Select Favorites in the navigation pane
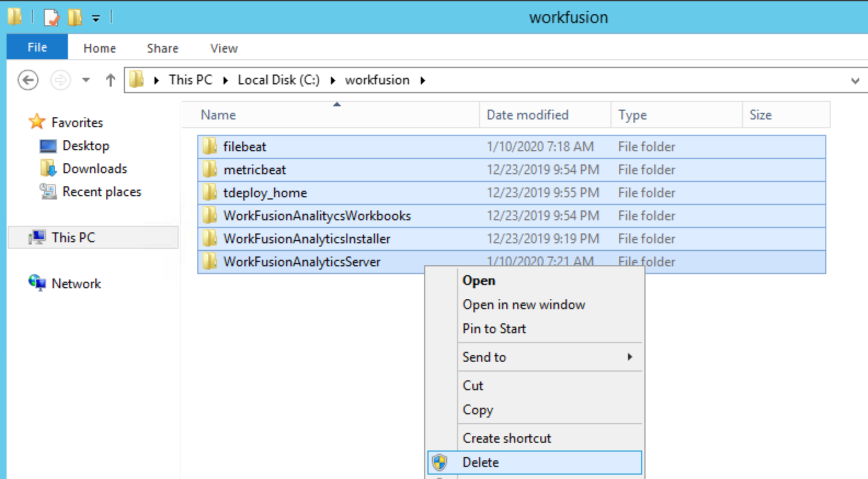 [x=77, y=122]
